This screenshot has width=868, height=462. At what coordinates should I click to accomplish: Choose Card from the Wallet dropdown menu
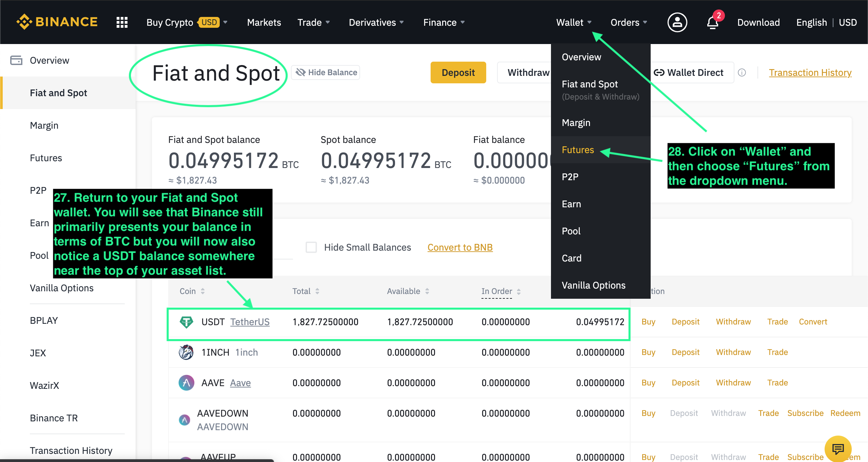[x=601, y=258]
